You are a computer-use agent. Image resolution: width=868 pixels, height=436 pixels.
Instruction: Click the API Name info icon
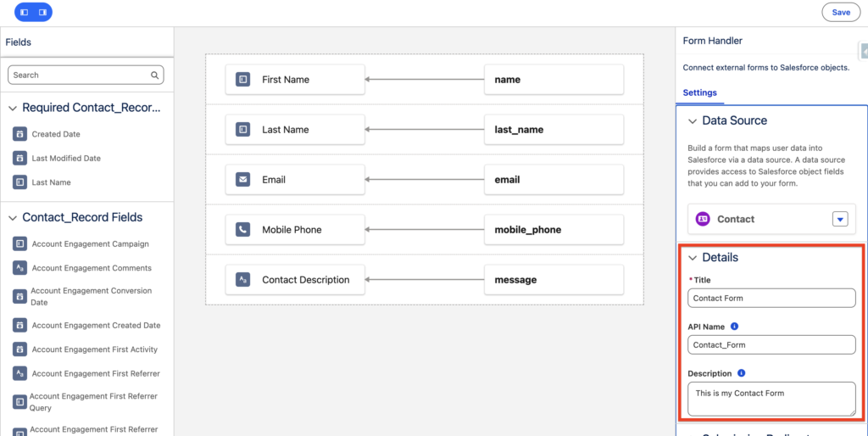pos(734,326)
